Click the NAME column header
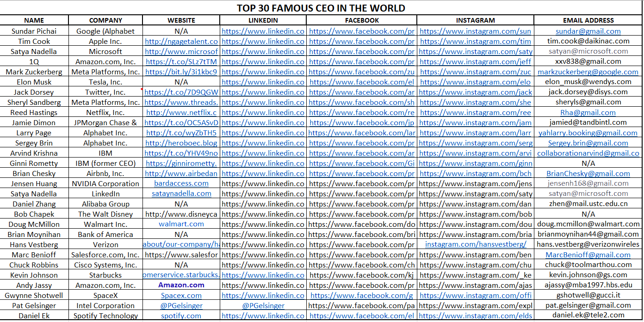Screen dimensions: 644x322 tap(34, 20)
